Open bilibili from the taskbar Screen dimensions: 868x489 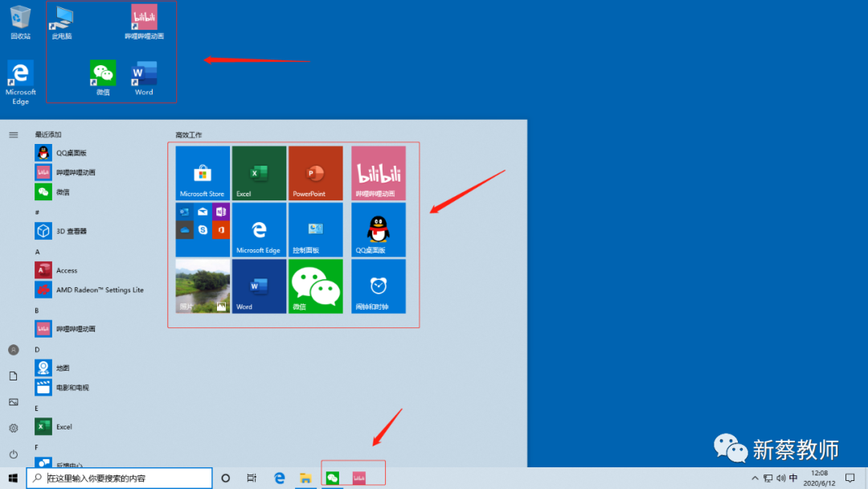pos(359,478)
